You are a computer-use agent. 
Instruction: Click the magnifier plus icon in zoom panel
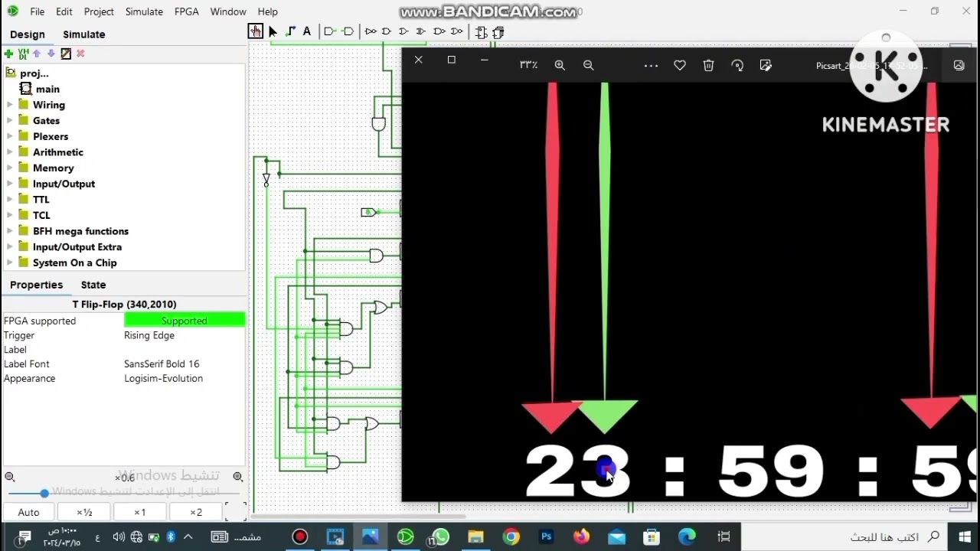(x=238, y=477)
